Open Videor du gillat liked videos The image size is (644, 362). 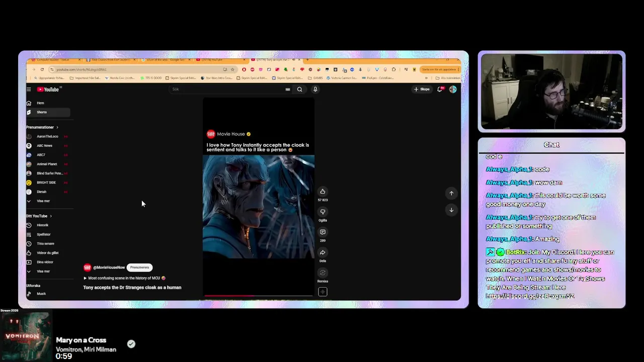47,253
